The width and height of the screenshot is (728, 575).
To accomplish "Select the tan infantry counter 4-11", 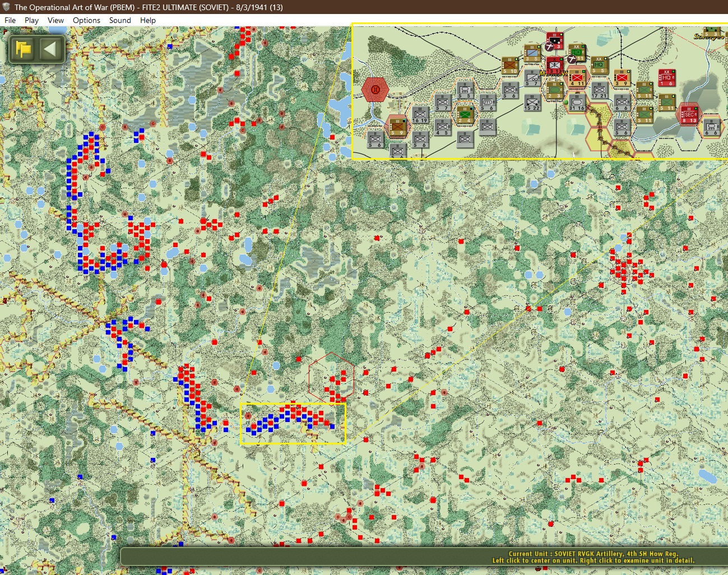I will 577,78.
